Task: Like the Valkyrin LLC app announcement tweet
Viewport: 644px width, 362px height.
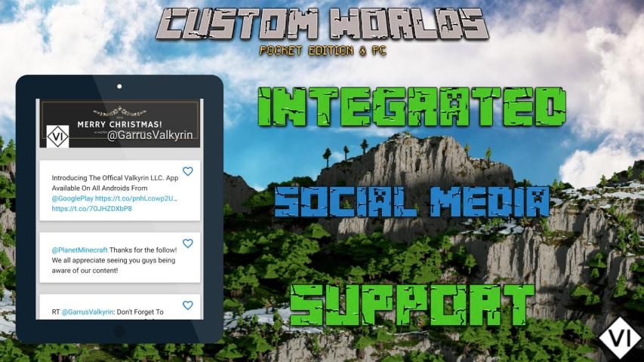Action: [x=188, y=171]
